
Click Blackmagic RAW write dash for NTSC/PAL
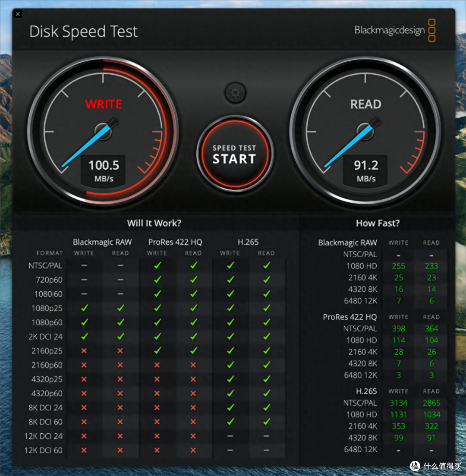[84, 265]
